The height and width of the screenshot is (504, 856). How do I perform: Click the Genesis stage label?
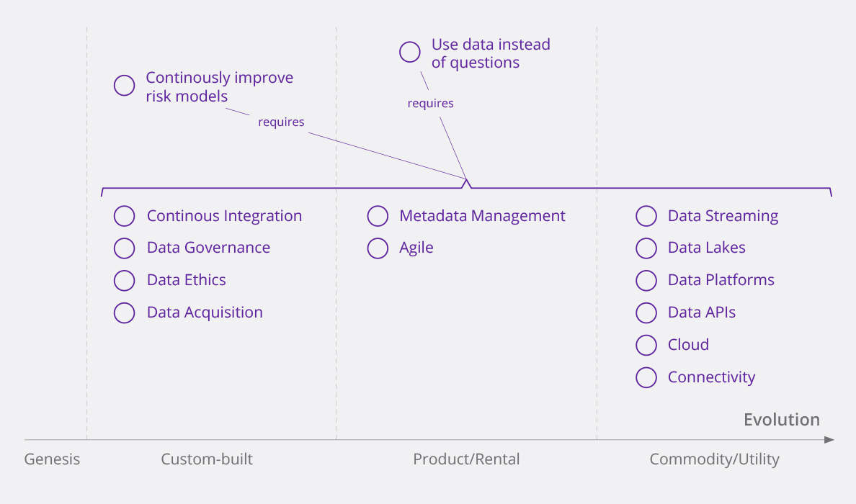point(52,459)
